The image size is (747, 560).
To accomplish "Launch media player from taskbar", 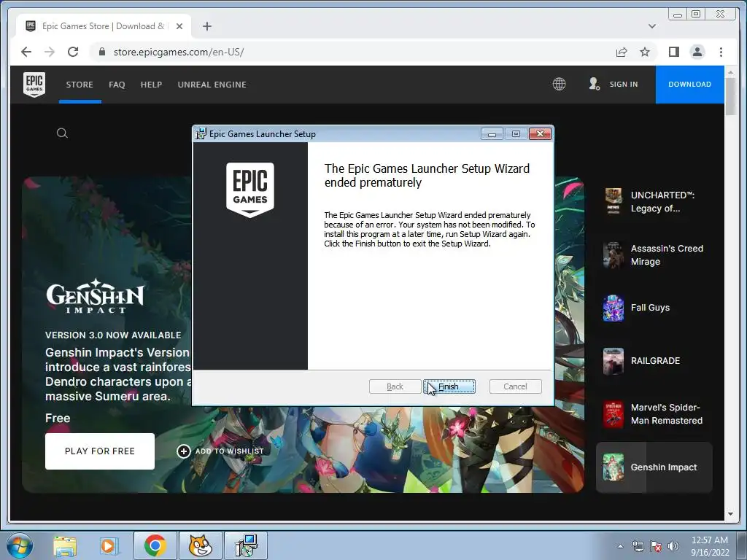I will (x=108, y=545).
